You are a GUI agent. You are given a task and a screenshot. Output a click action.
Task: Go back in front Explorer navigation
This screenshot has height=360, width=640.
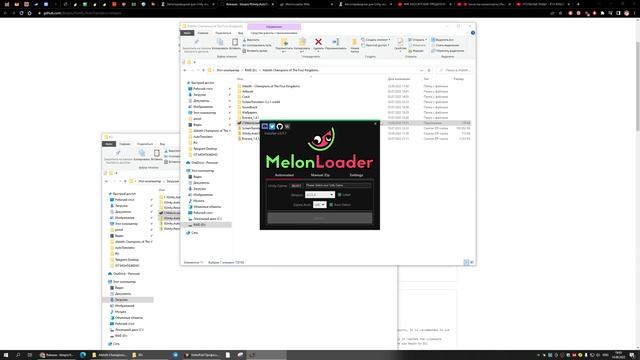(185, 70)
